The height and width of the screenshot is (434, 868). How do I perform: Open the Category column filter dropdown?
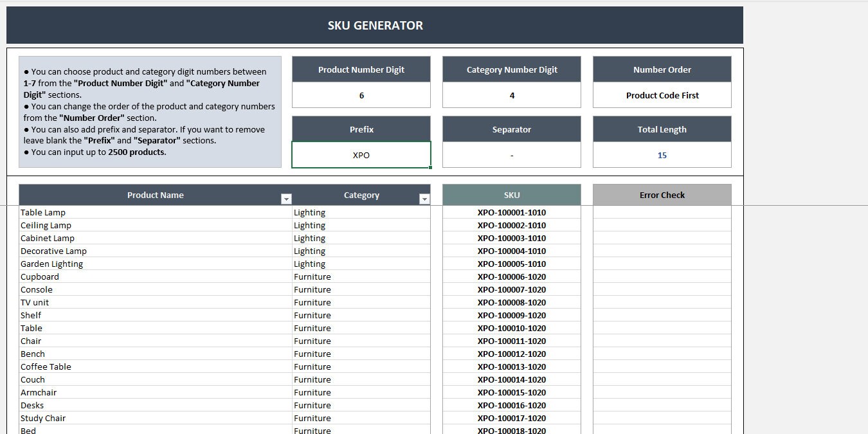(424, 199)
